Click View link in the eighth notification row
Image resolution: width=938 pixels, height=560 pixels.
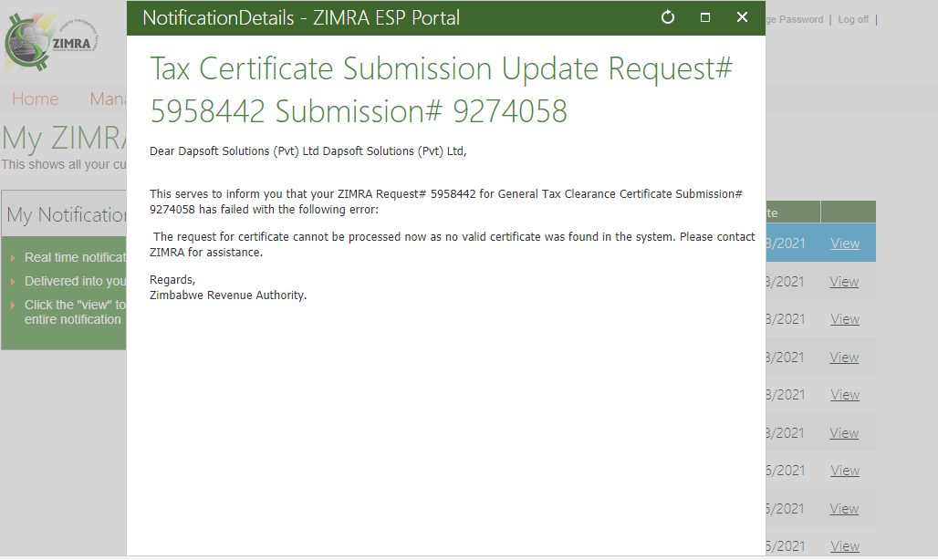coord(845,509)
